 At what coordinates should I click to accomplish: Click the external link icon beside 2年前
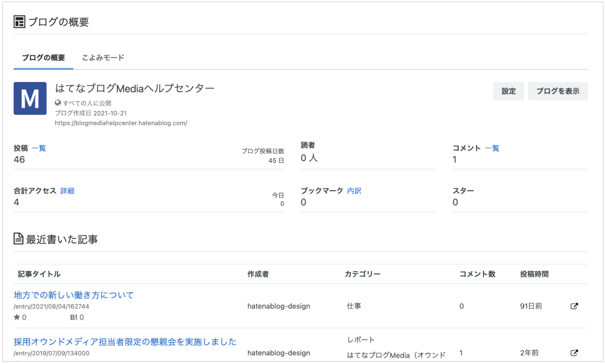click(x=574, y=353)
